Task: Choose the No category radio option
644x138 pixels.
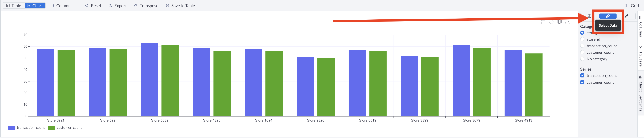Action: (x=582, y=59)
